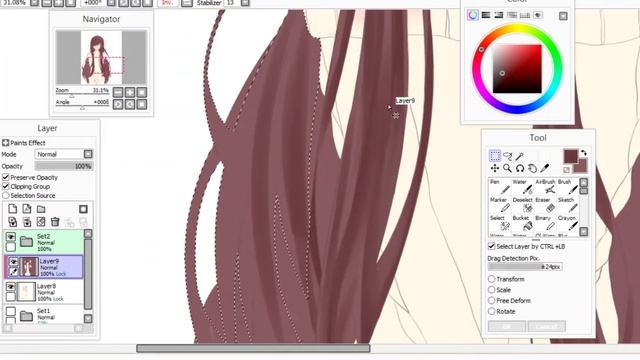This screenshot has width=640, height=360.
Task: Expand the Paints Effect section
Action: [x=5, y=142]
